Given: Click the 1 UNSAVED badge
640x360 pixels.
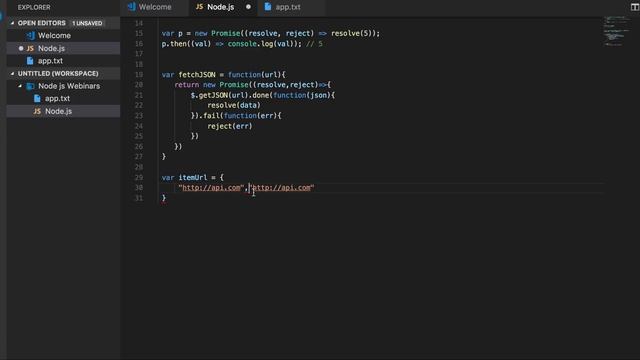Looking at the screenshot, I should 87,23.
